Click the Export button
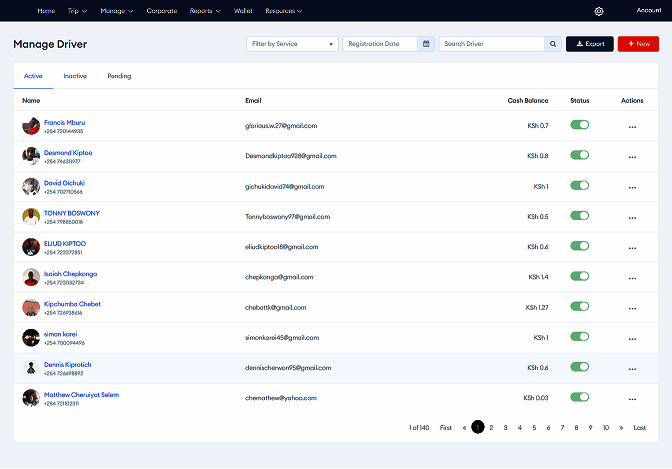This screenshot has width=672, height=469. (590, 44)
